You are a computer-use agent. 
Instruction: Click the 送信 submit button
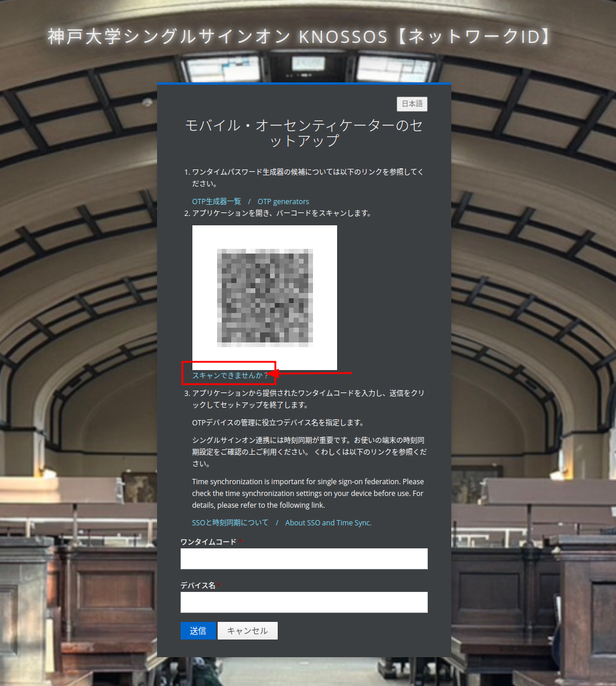pyautogui.click(x=198, y=631)
